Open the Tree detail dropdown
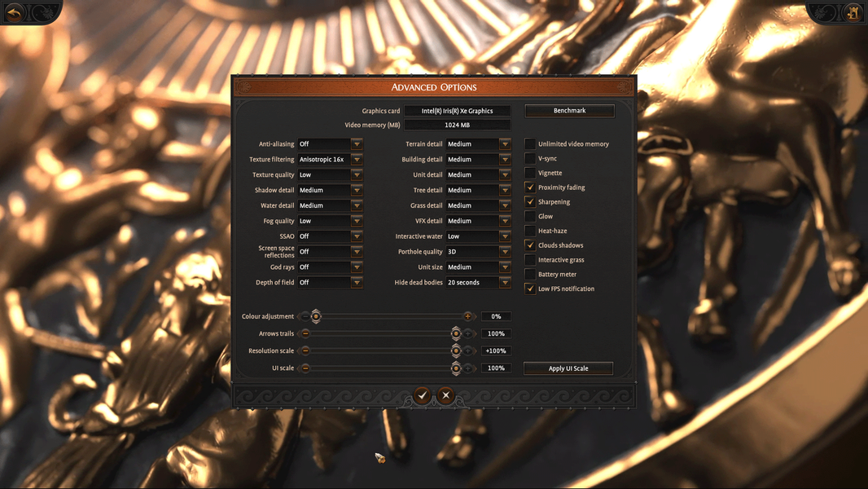Screen dimensions: 868x489 click(x=478, y=190)
